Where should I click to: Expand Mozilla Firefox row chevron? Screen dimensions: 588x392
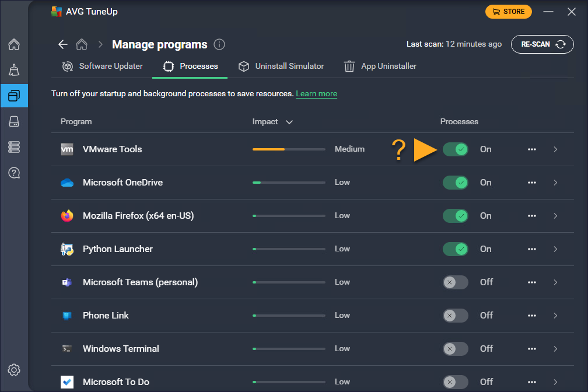555,216
